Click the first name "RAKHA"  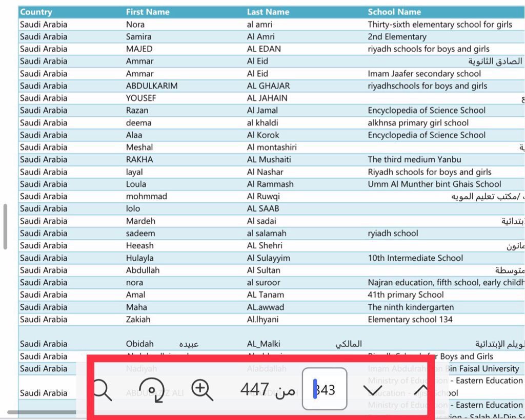click(139, 159)
